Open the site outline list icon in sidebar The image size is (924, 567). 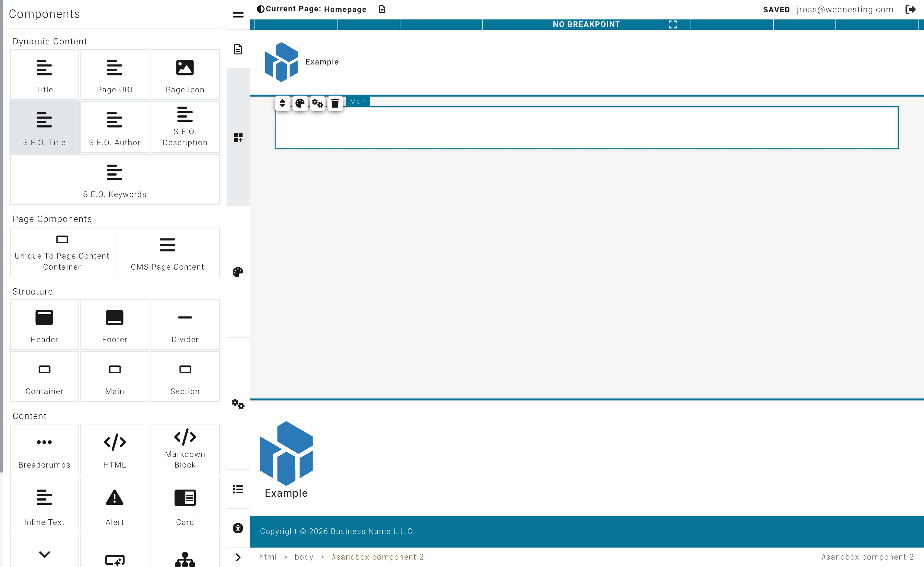(238, 489)
